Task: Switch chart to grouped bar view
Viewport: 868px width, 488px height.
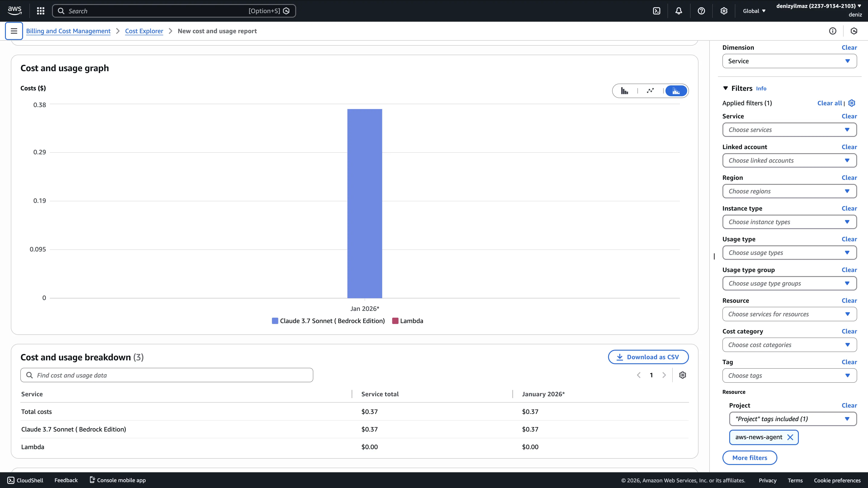Action: (x=624, y=91)
